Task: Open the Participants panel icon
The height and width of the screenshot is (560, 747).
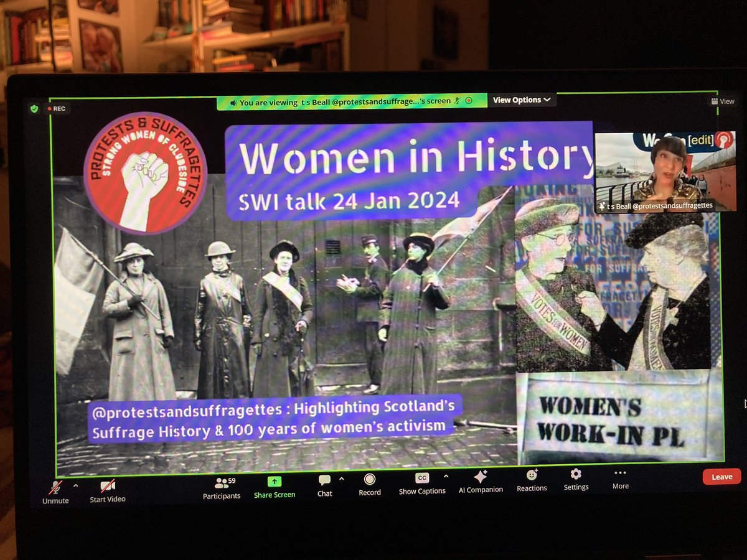Action: point(221,483)
